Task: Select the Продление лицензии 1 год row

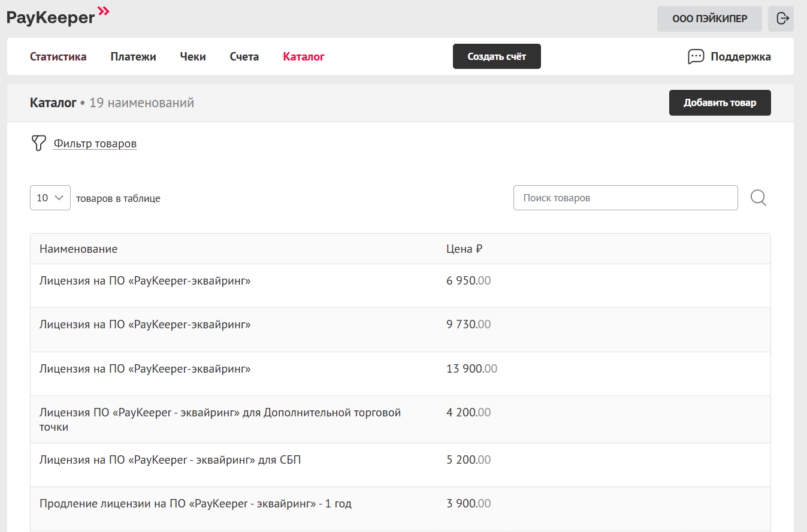Action: [x=400, y=509]
